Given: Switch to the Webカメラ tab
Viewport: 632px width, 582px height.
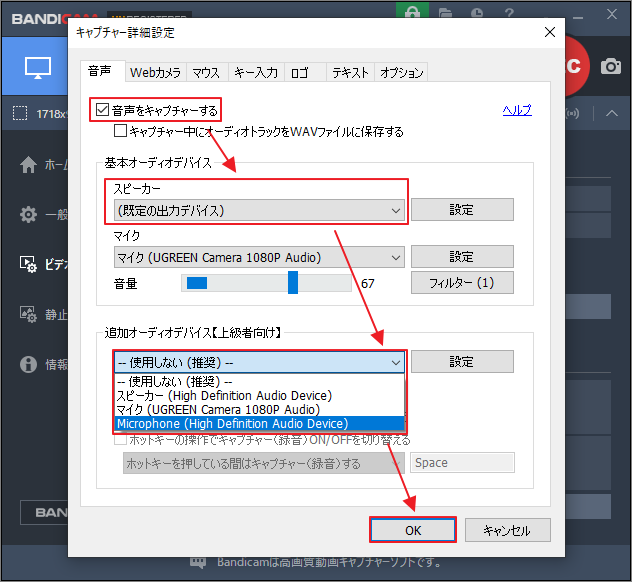Looking at the screenshot, I should (156, 73).
